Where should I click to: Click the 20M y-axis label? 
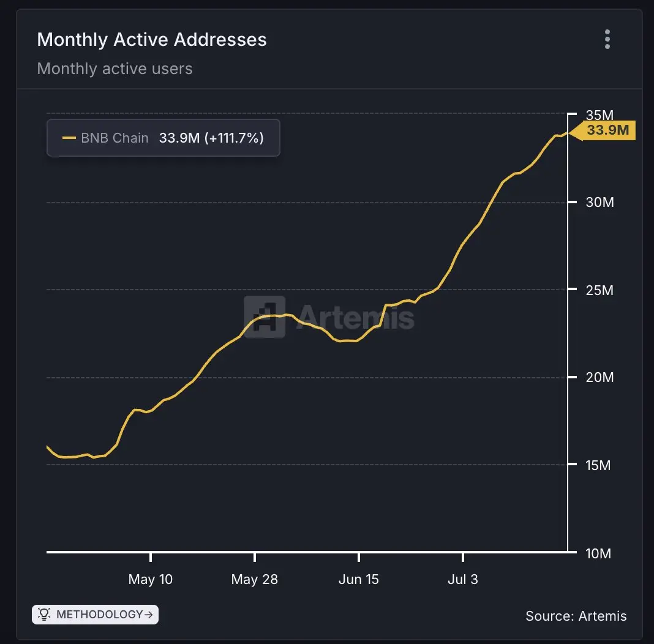pos(599,377)
